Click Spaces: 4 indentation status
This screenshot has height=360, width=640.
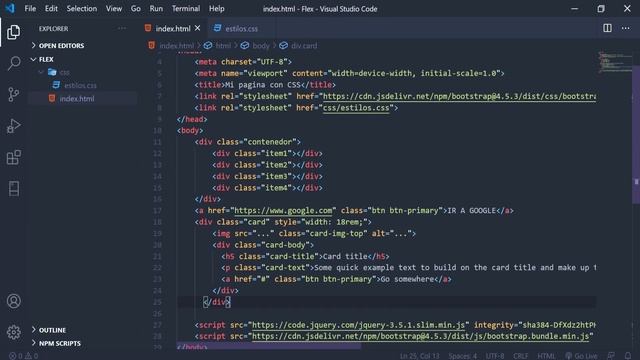point(462,356)
